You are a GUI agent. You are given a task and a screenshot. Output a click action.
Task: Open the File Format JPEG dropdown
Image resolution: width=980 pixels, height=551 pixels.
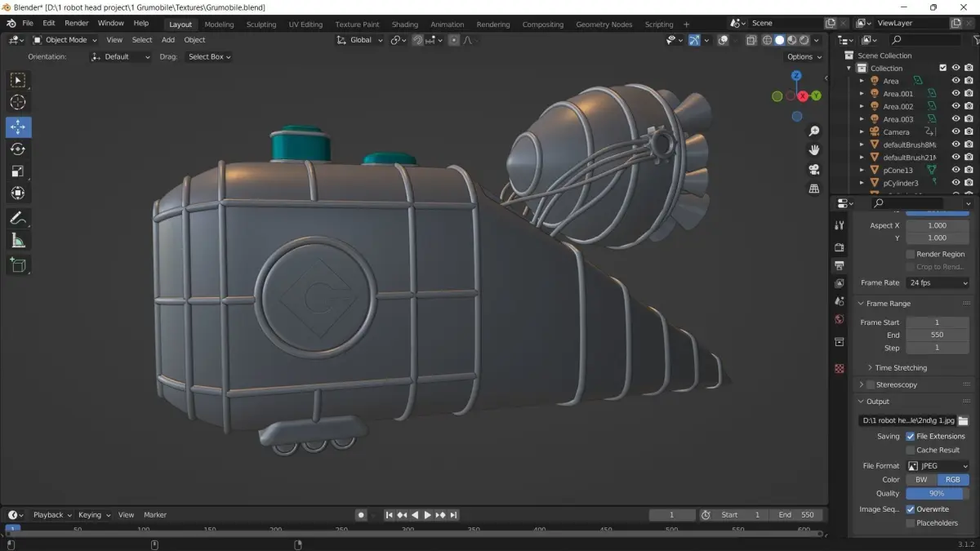click(x=938, y=465)
